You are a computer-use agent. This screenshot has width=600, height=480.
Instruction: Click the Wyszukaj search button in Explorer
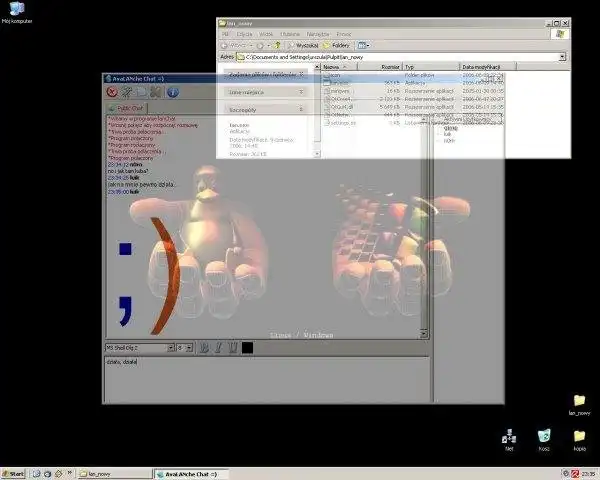point(303,46)
